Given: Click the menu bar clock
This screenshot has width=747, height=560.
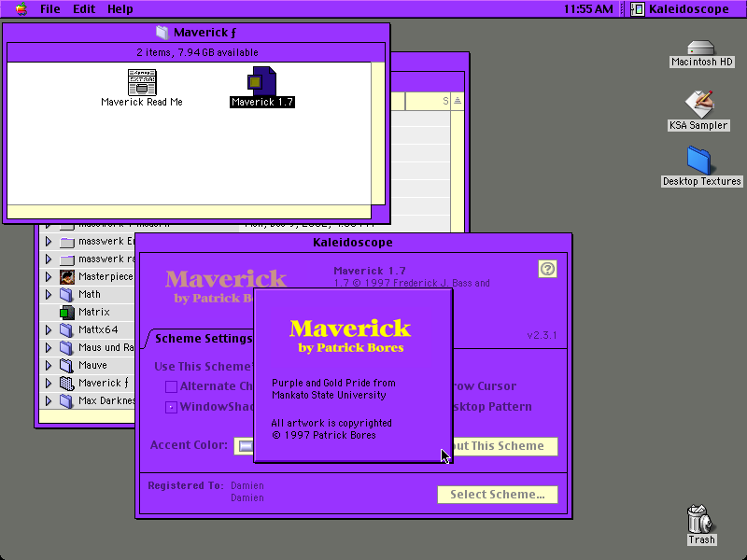Looking at the screenshot, I should [588, 9].
